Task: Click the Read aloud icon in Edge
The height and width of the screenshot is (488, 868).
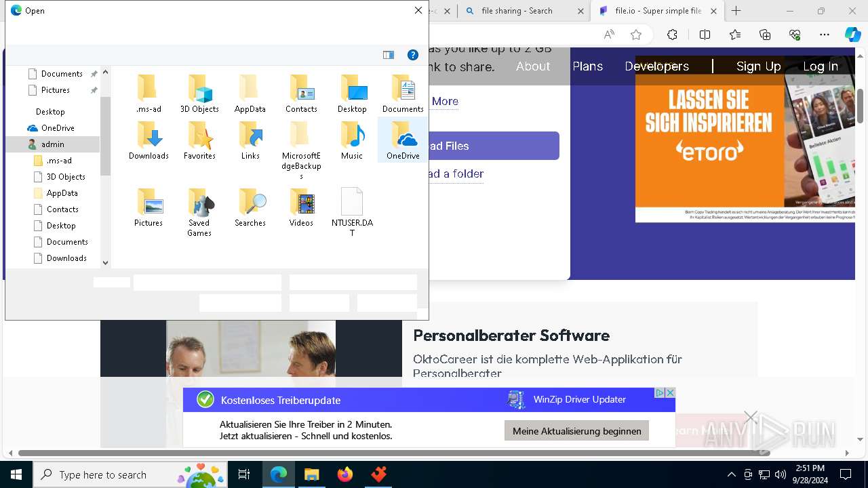Action: [x=609, y=35]
